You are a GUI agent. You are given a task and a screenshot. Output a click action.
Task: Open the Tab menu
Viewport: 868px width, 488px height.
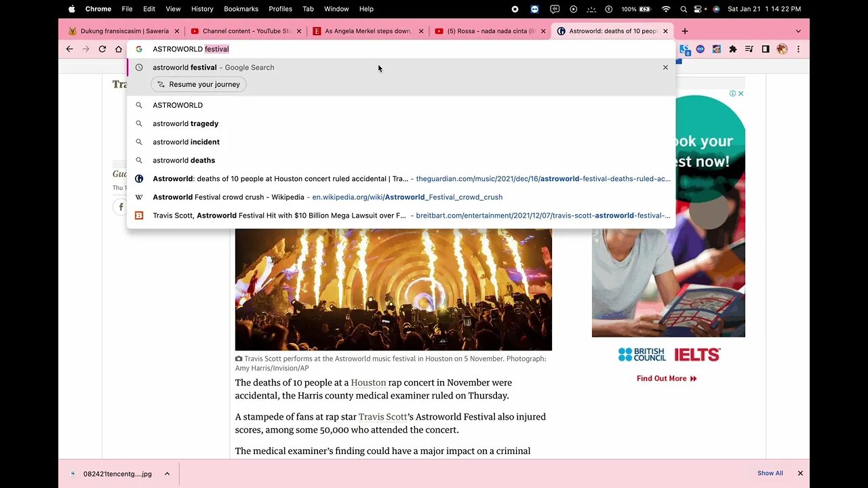pos(308,9)
